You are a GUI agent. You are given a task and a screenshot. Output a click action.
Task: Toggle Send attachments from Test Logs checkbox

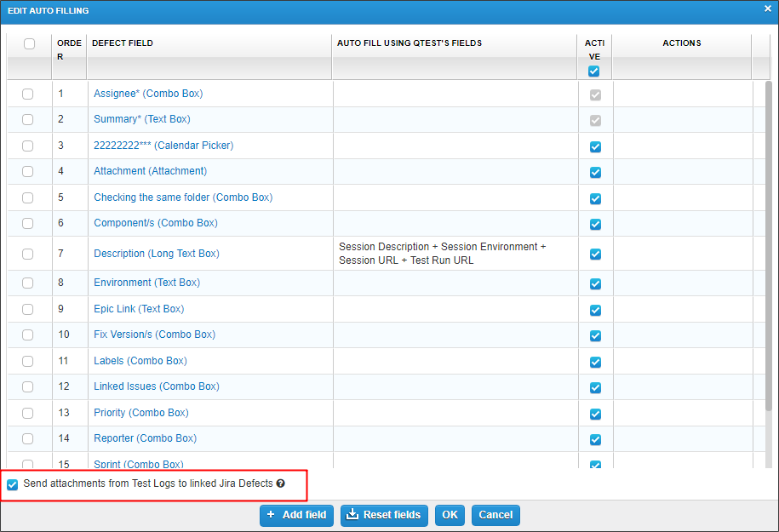13,484
